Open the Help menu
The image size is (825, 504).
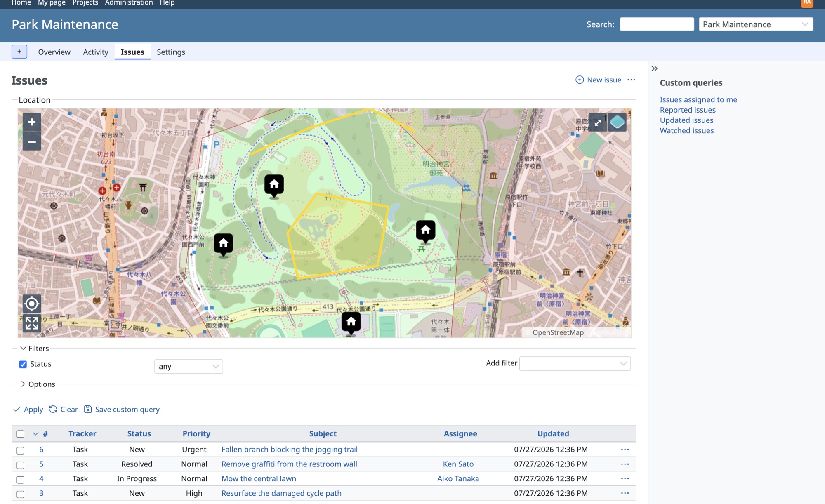pos(167,3)
